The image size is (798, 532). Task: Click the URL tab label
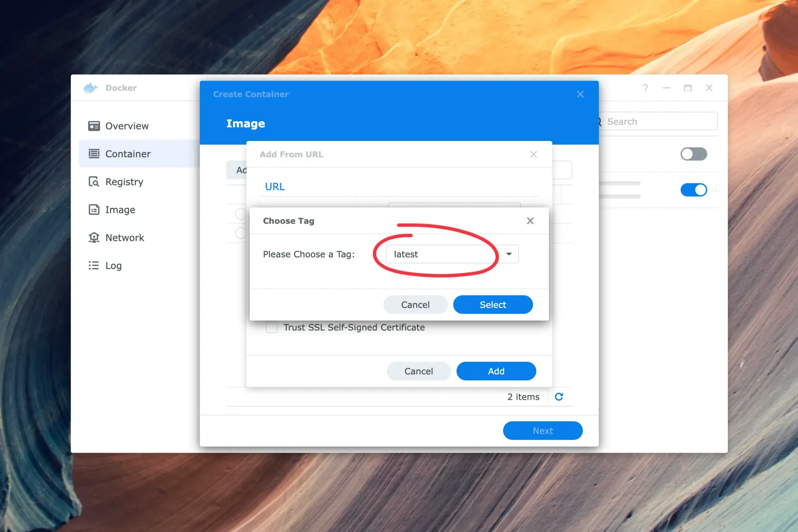[x=275, y=186]
